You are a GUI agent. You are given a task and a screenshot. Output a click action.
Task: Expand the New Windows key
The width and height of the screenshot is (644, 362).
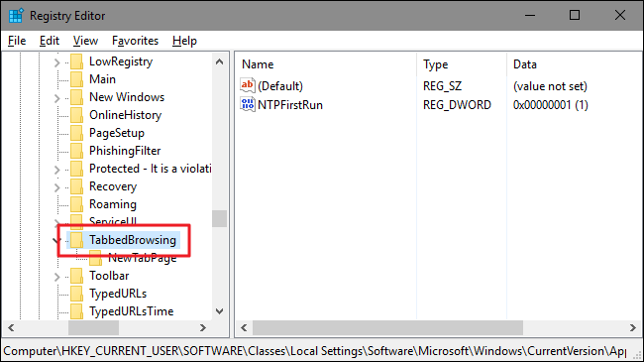(x=57, y=98)
